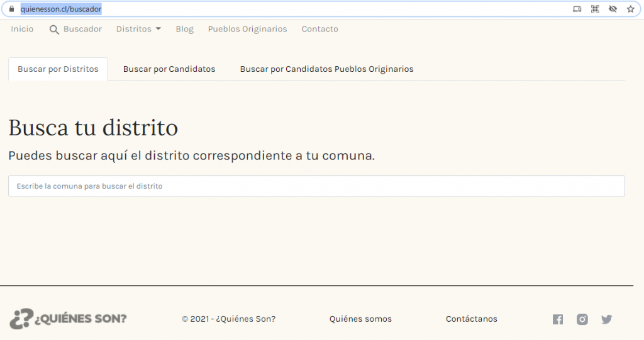Click the Contáctanos footer link
The height and width of the screenshot is (340, 644).
point(471,319)
